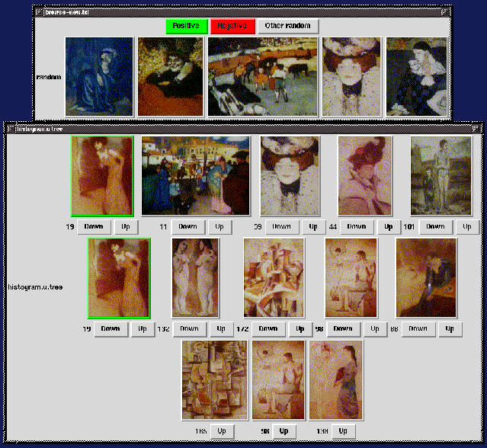Select the top-row green-bordered painting 19
Screen dimensions: 487x448
coord(102,176)
